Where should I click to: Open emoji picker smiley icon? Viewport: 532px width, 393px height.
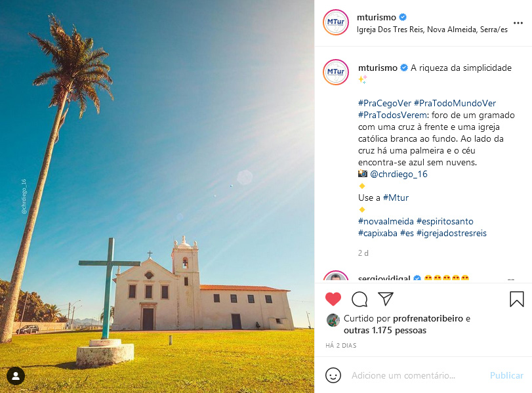[333, 375]
